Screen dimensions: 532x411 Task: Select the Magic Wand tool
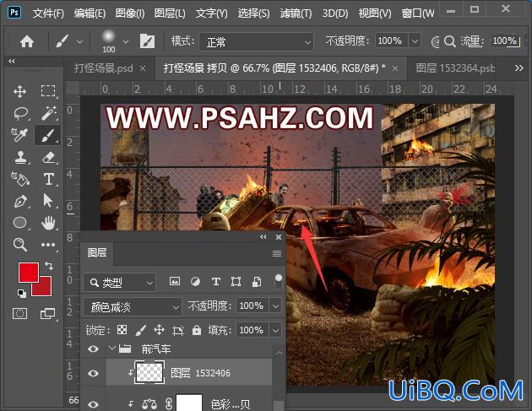(48, 113)
